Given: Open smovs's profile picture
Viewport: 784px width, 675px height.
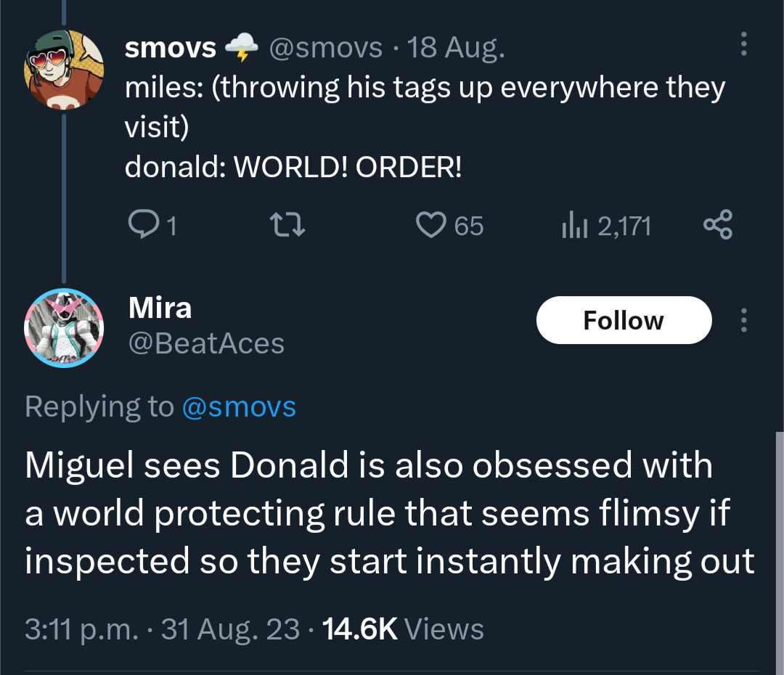Looking at the screenshot, I should click(x=65, y=69).
